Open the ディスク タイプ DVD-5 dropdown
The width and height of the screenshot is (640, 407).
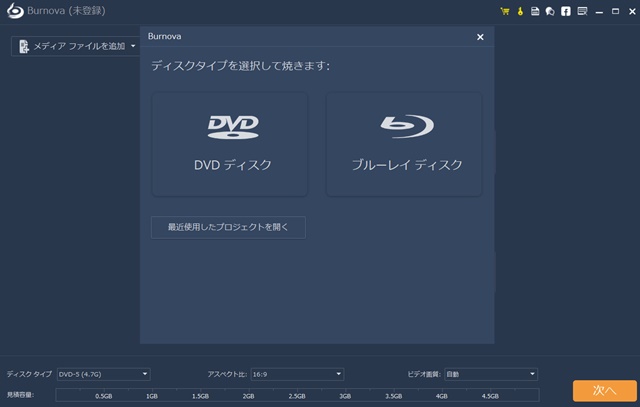[x=104, y=374]
